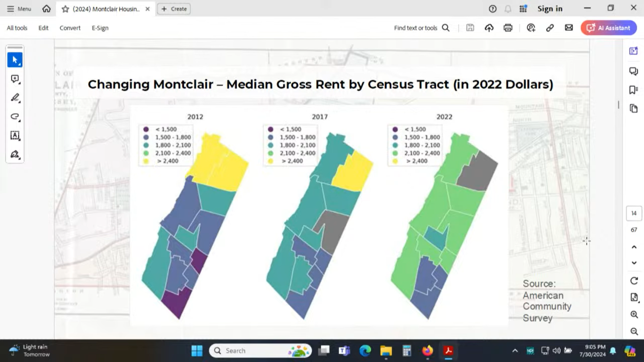This screenshot has width=644, height=362.
Task: Click the Rotate page icon
Action: 634,281
